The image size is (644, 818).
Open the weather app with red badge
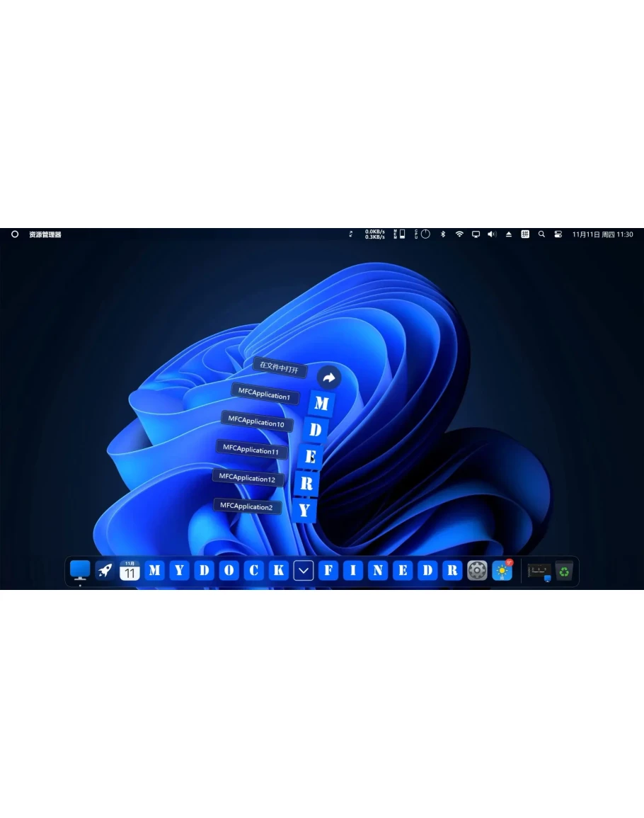(x=502, y=570)
